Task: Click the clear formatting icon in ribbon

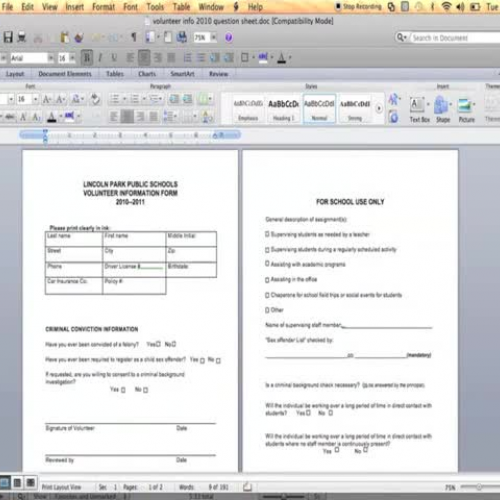Action: (x=95, y=99)
